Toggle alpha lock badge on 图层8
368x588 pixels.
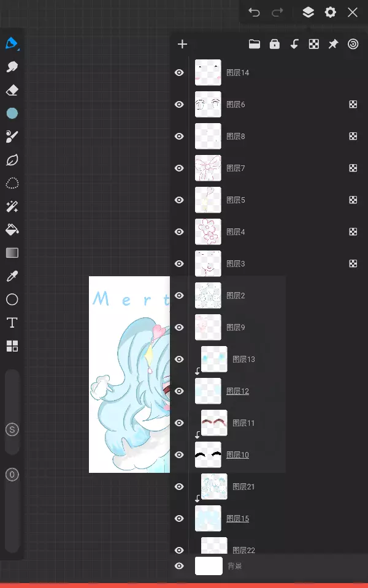pyautogui.click(x=353, y=136)
